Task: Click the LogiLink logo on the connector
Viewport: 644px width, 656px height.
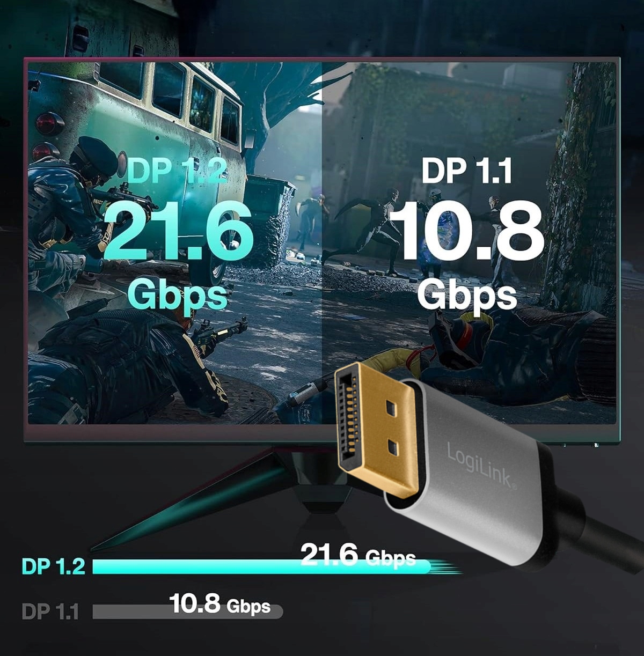Action: coord(481,465)
